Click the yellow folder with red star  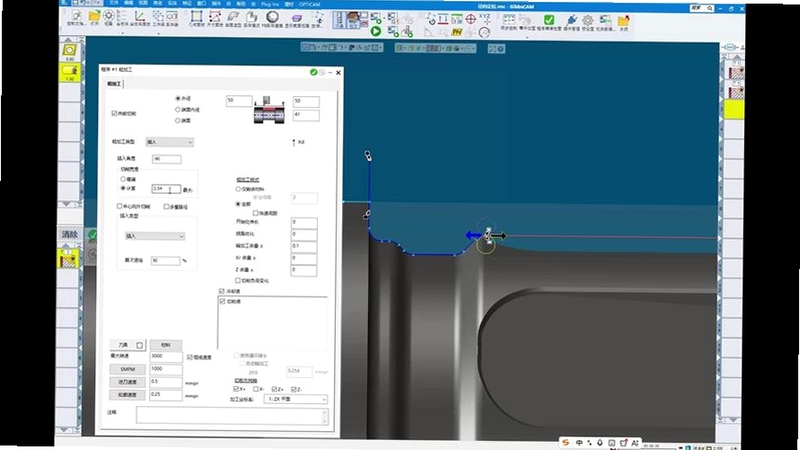[x=623, y=20]
